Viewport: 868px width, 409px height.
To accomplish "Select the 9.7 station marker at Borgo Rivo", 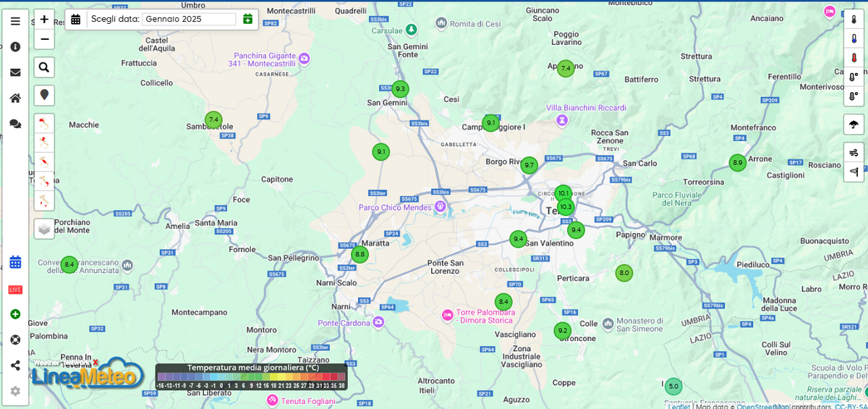I will [x=529, y=165].
